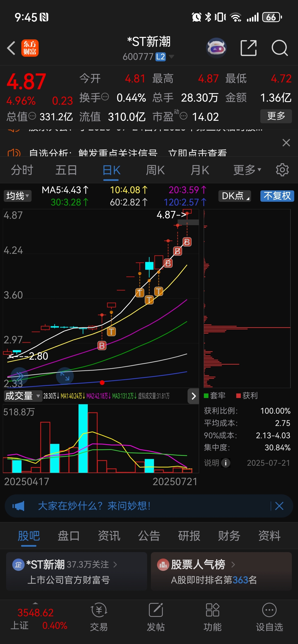Viewport: 298px width, 644px height.
Task: Tap the 集中度 30.84% value
Action: pyautogui.click(x=277, y=447)
